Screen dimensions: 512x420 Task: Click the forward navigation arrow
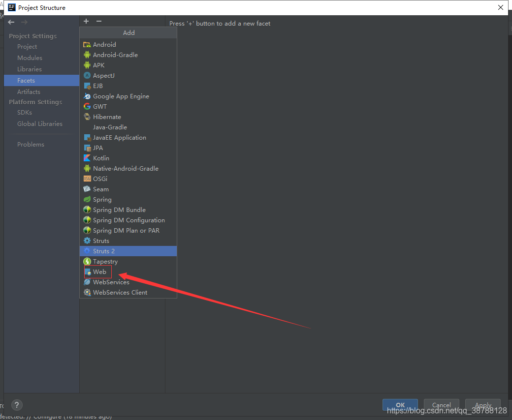(24, 22)
